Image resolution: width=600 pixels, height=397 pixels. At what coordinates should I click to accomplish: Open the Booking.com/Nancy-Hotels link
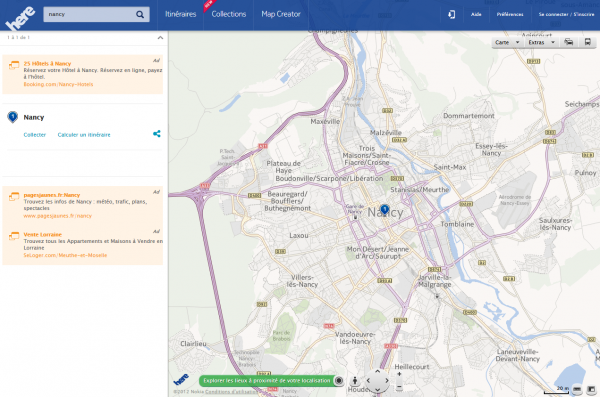coord(58,84)
